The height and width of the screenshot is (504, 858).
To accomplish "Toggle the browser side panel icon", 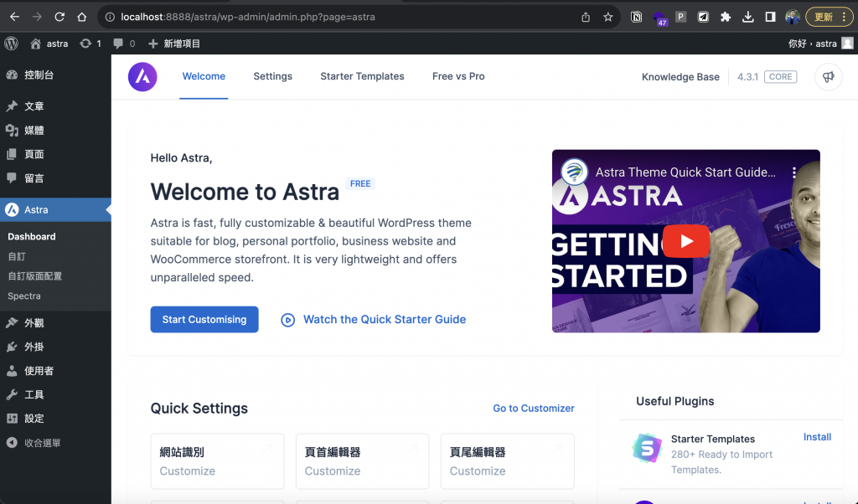I will pos(770,17).
